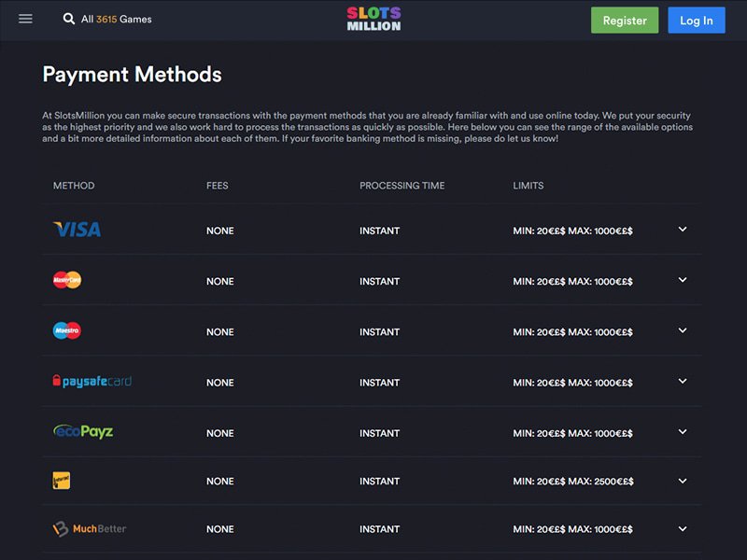This screenshot has height=560, width=747.
Task: Click INSTANT in the MuchBetter row
Action: [x=380, y=529]
